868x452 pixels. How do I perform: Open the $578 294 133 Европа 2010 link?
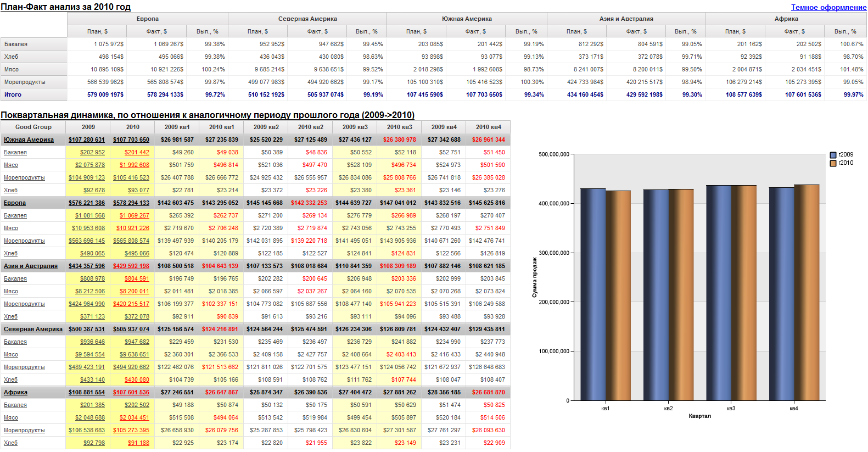tap(131, 203)
